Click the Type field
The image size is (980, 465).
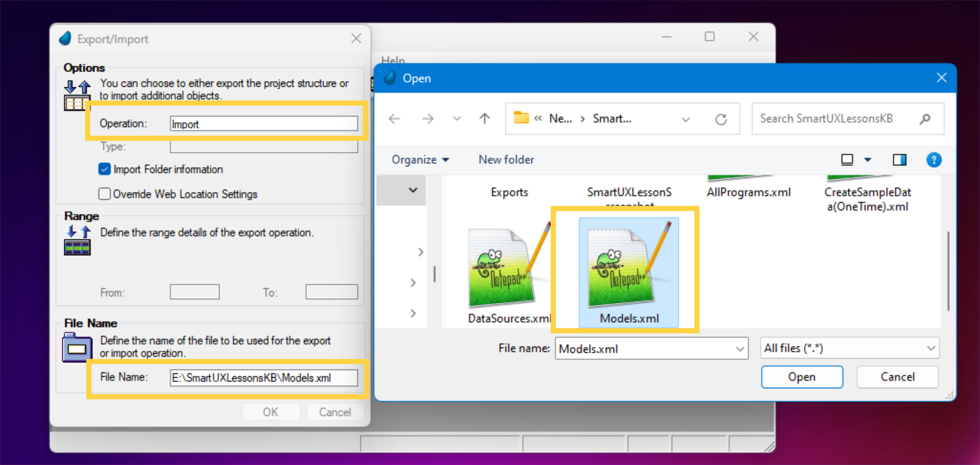pyautogui.click(x=264, y=147)
